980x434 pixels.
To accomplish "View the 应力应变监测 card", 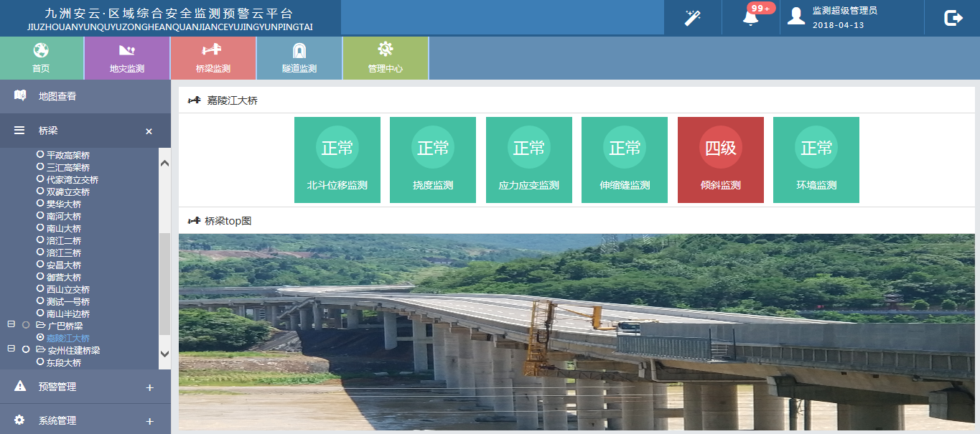I will pos(529,160).
